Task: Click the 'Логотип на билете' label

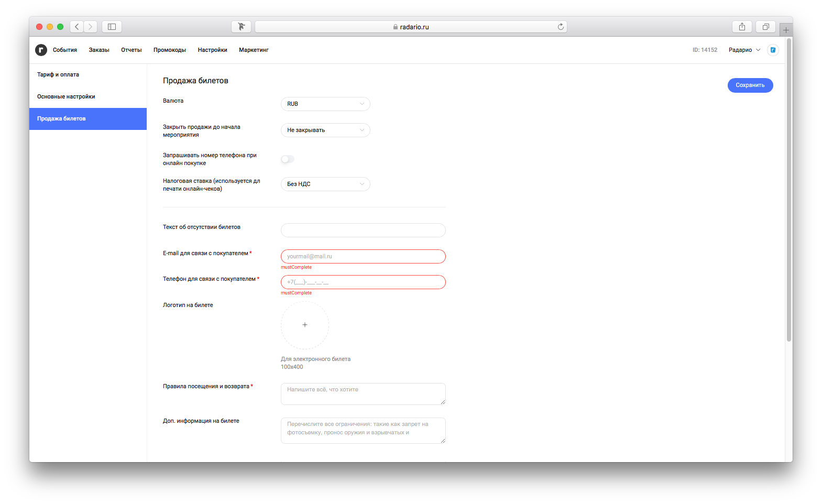Action: (188, 305)
